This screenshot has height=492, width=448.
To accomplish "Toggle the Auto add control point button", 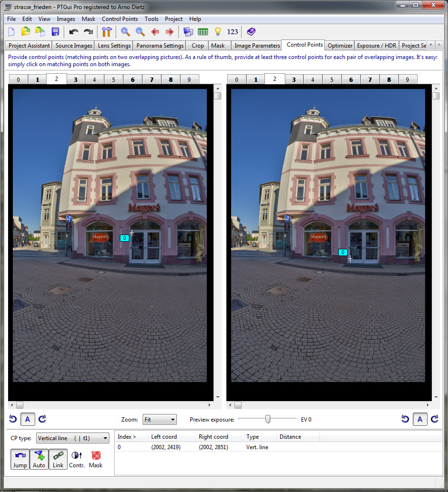I will click(x=39, y=459).
